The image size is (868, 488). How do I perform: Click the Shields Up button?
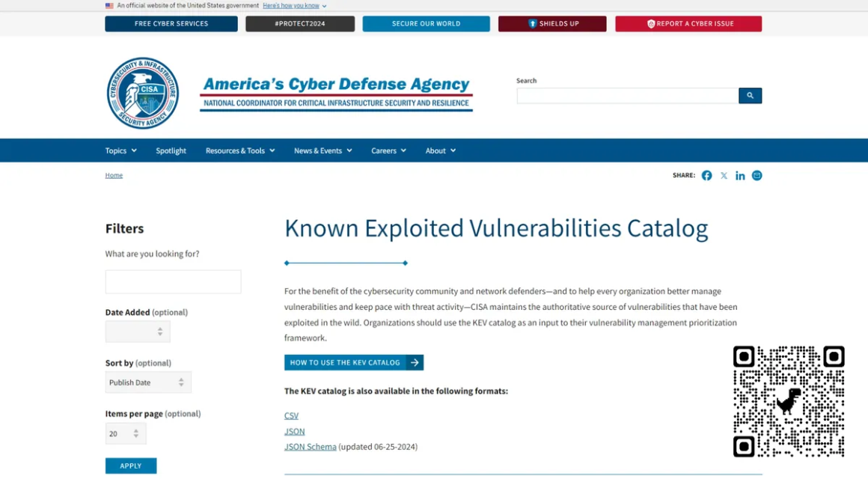click(552, 24)
